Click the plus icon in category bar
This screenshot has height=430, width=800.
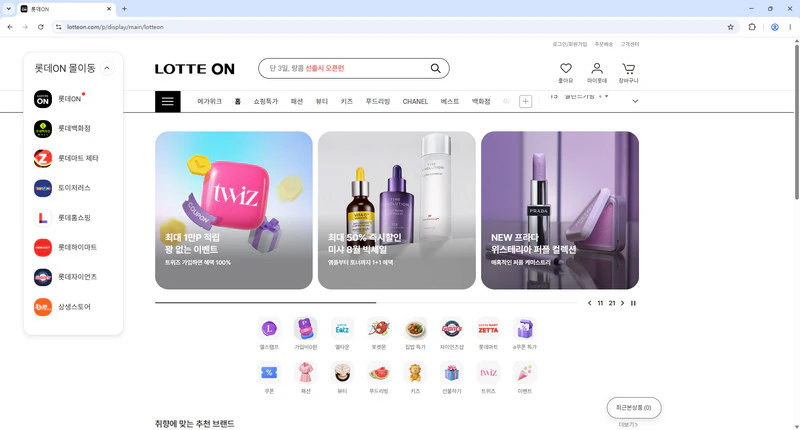tap(526, 102)
